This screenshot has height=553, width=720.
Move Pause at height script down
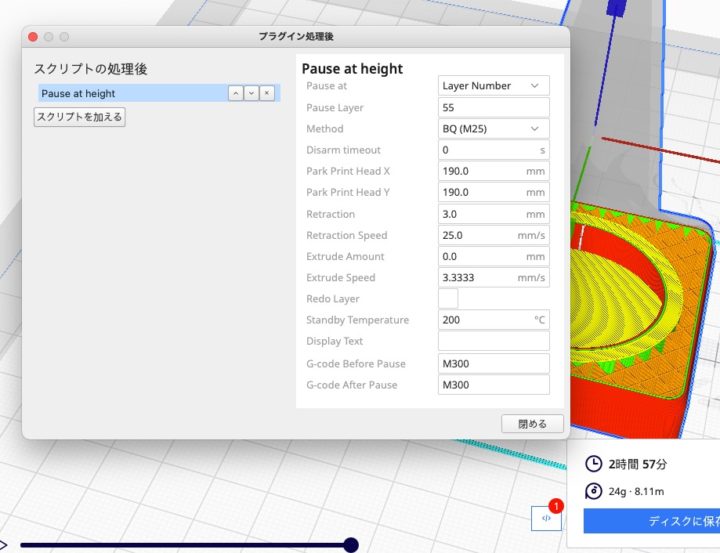click(x=251, y=93)
